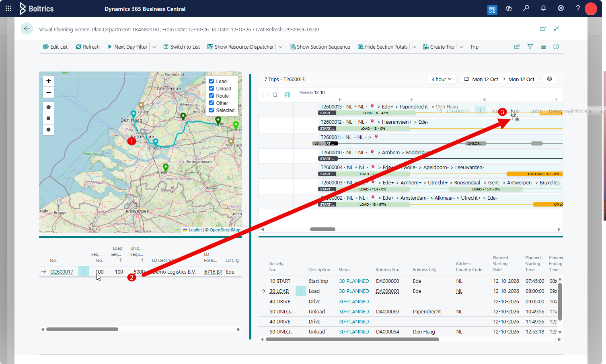This screenshot has width=606, height=364.
Task: Open the notifications bell
Action: (x=543, y=8)
